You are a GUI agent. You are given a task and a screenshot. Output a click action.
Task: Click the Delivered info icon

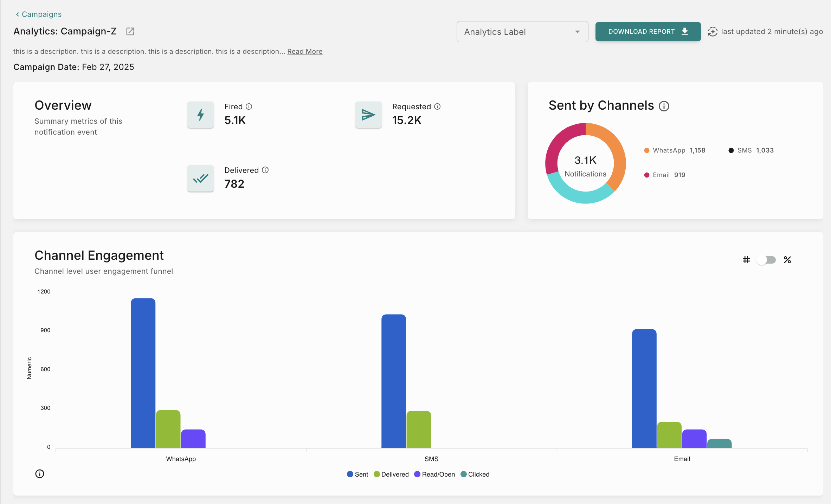click(x=265, y=170)
